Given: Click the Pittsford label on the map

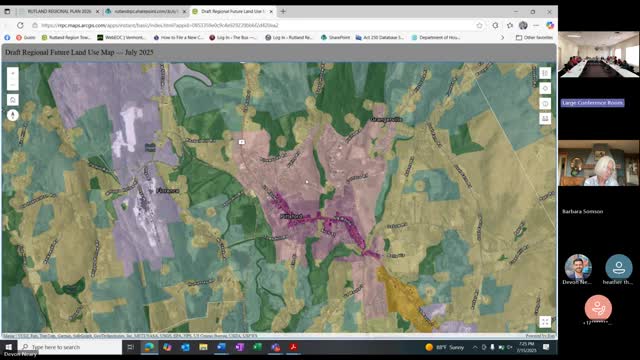Looking at the screenshot, I should 291,216.
